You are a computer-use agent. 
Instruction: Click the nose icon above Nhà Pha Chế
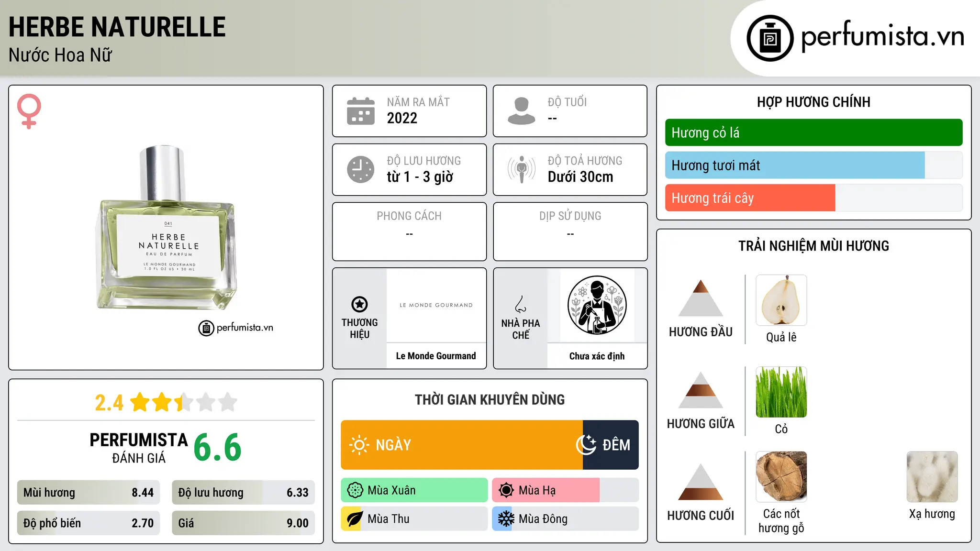pos(521,304)
